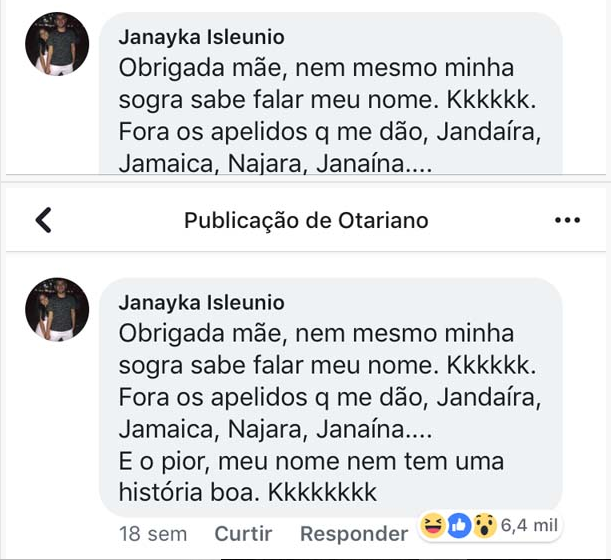Open the three-dot more options menu

(x=567, y=220)
